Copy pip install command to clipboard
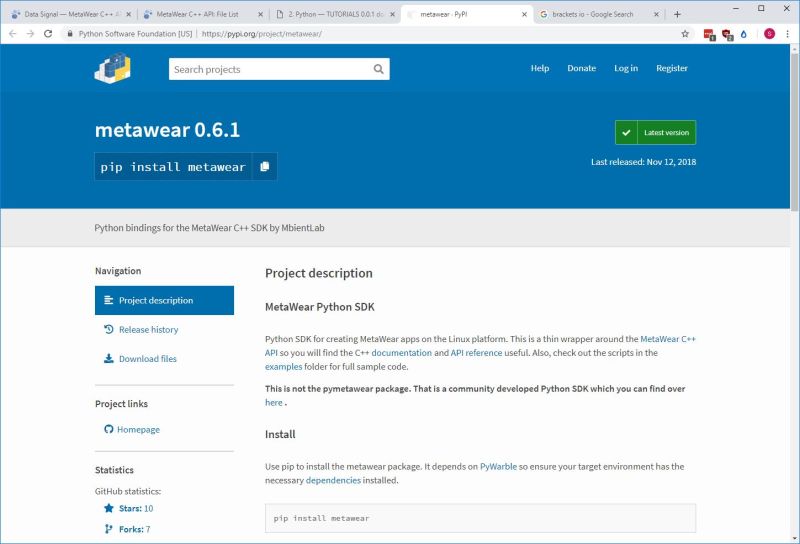 pos(264,166)
